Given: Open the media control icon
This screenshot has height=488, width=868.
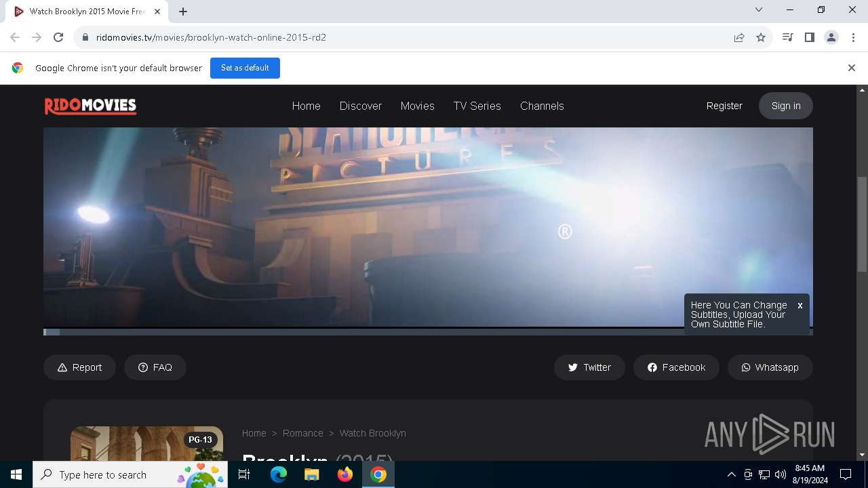Looking at the screenshot, I should coord(787,37).
